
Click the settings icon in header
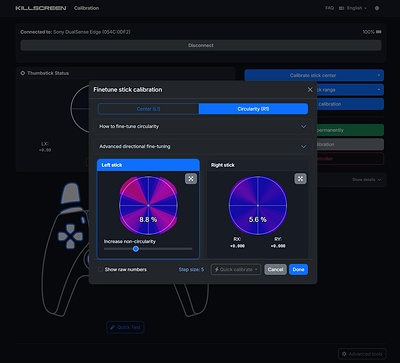pos(377,8)
